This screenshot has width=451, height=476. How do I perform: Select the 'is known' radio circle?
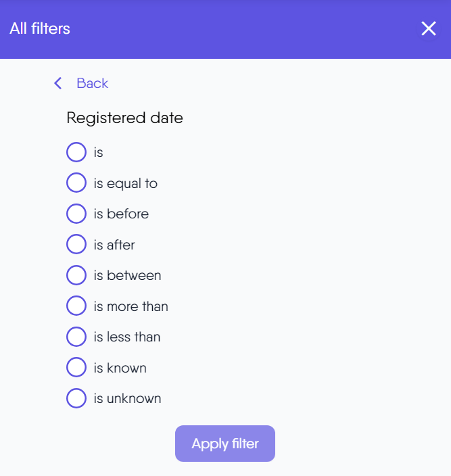pos(76,367)
